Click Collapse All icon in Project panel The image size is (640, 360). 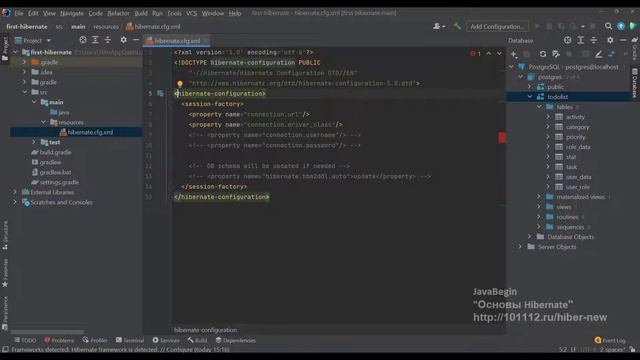(108, 40)
